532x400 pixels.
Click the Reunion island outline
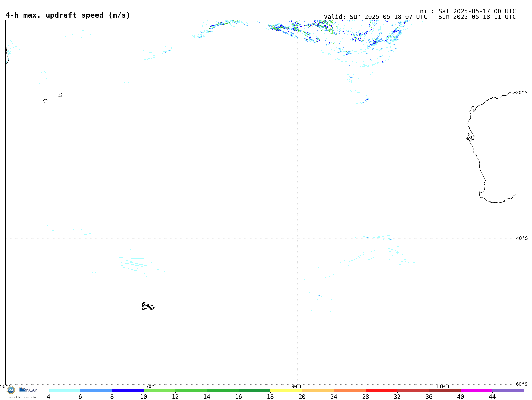(x=46, y=101)
